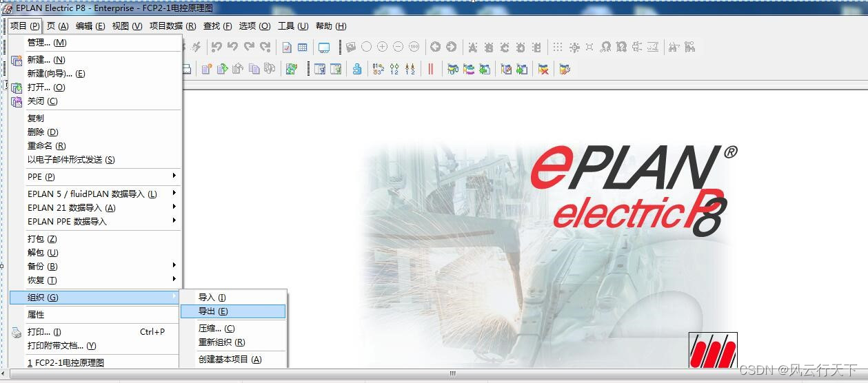Click the green arrows refresh page icon
The height and width of the screenshot is (383, 868).
tap(292, 69)
